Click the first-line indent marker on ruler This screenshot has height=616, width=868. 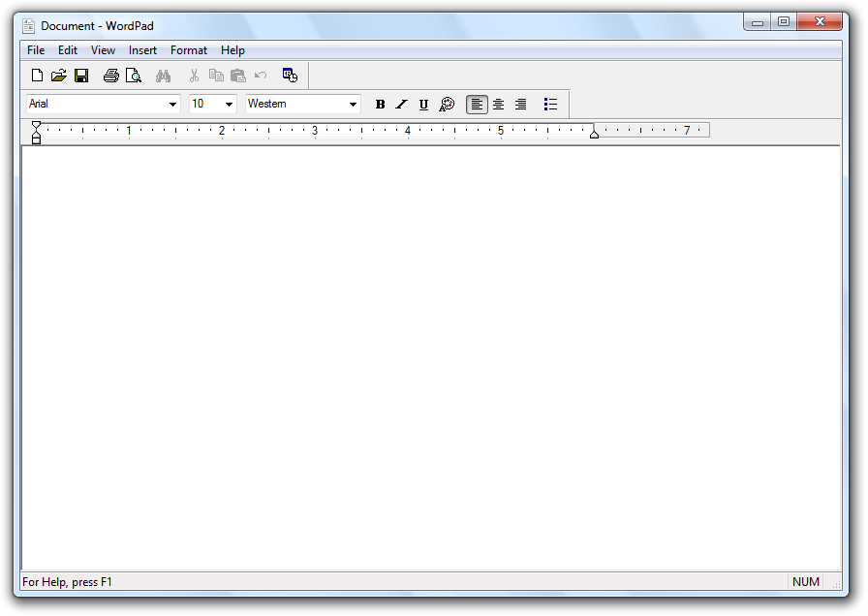(36, 125)
